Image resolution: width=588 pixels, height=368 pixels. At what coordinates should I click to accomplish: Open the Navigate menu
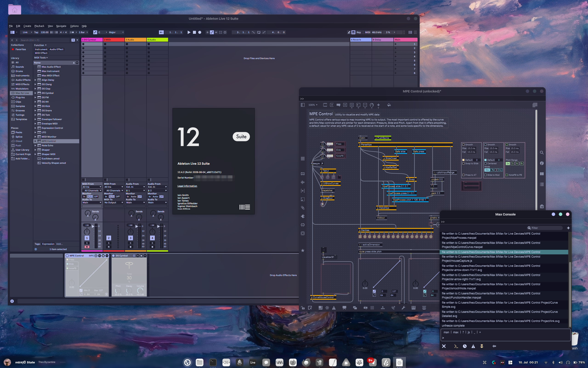[61, 26]
